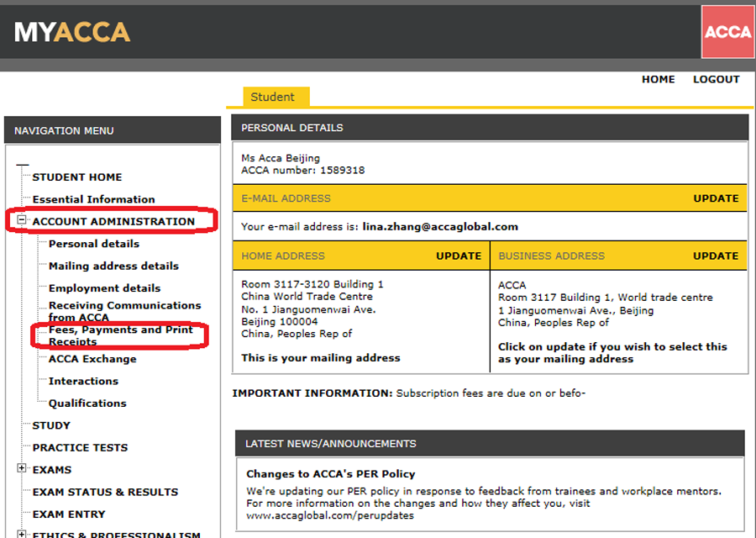Click 'Room 3117-3120 Building 1' address line
This screenshot has height=538, width=756.
(x=312, y=284)
